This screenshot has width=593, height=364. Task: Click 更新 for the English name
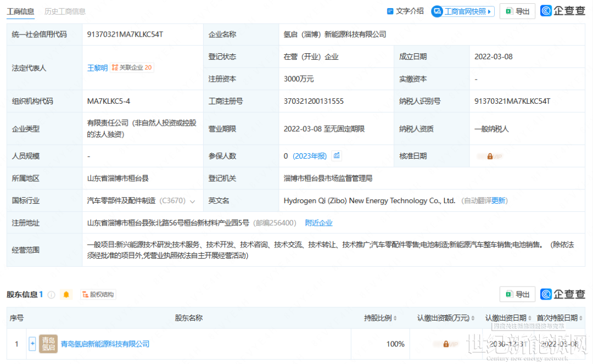point(498,201)
